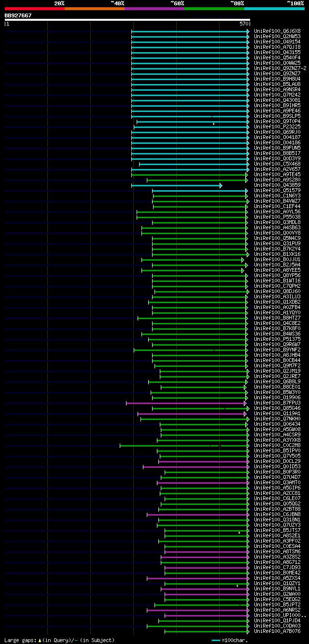
Task: Select hit label UniRef100_B7FPU3
Action: (277, 403)
